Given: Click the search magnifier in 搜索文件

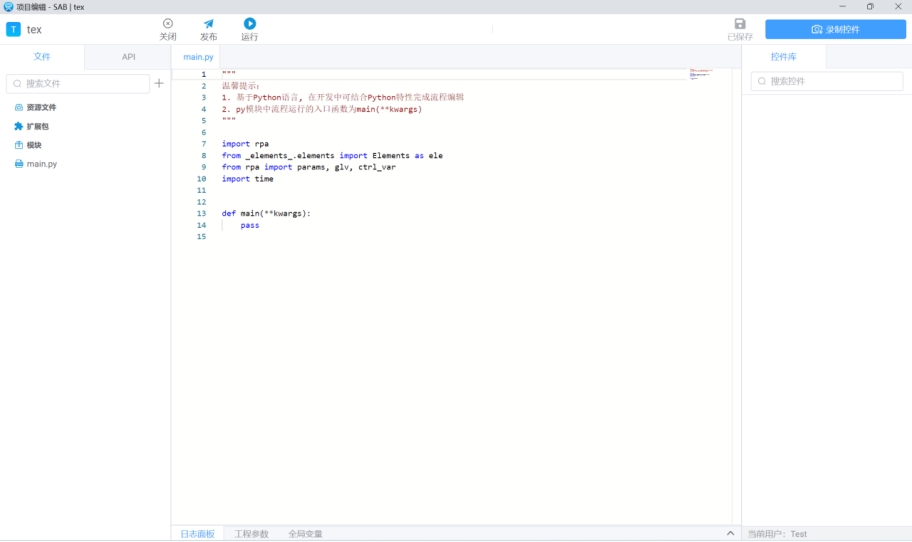Looking at the screenshot, I should point(17,84).
